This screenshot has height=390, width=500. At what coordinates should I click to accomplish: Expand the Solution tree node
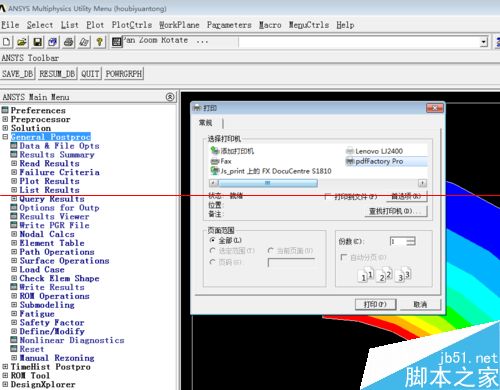tap(5, 128)
